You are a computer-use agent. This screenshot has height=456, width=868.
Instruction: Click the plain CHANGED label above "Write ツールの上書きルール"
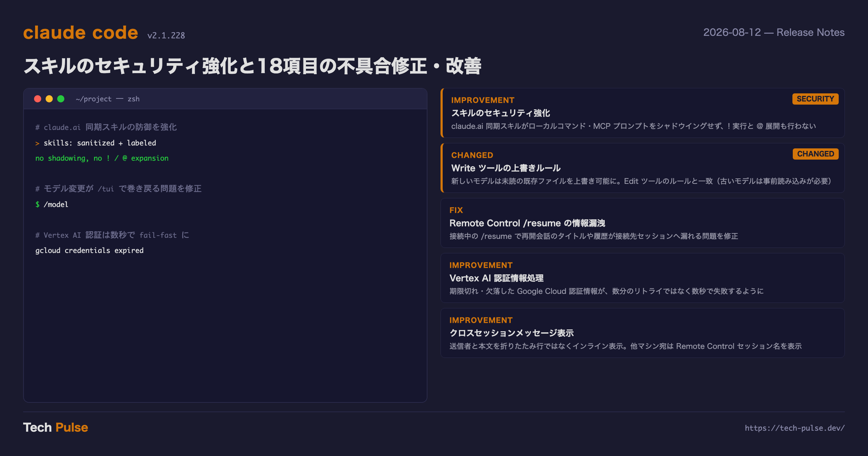472,155
